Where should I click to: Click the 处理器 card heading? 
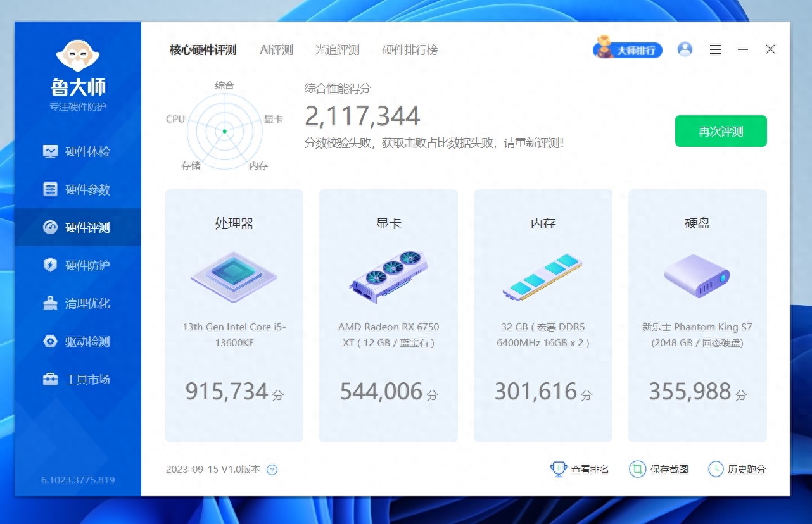pyautogui.click(x=234, y=223)
